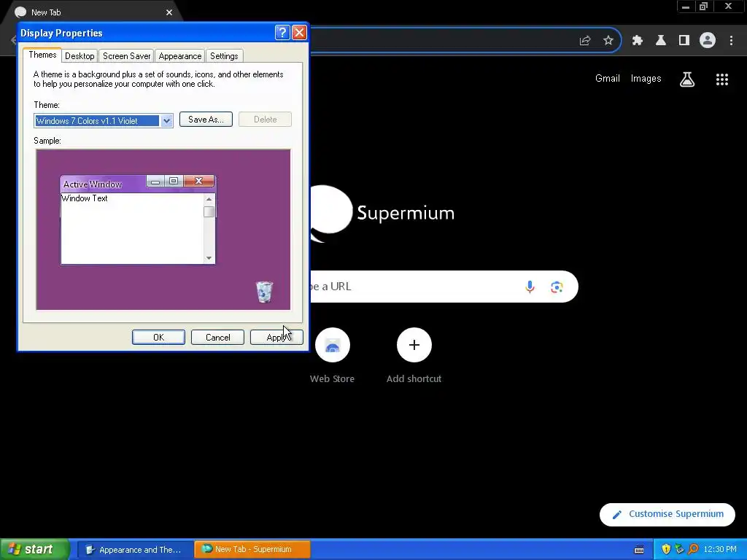Click the Apply button
747x560 pixels.
[276, 337]
